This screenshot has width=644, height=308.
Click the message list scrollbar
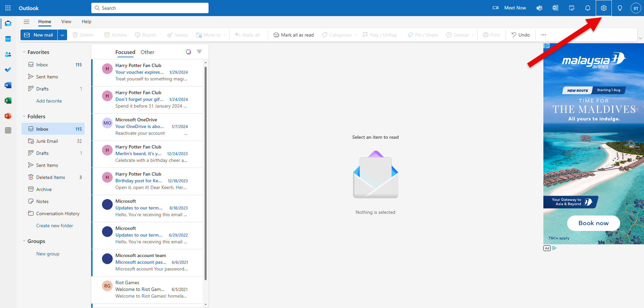(x=206, y=173)
